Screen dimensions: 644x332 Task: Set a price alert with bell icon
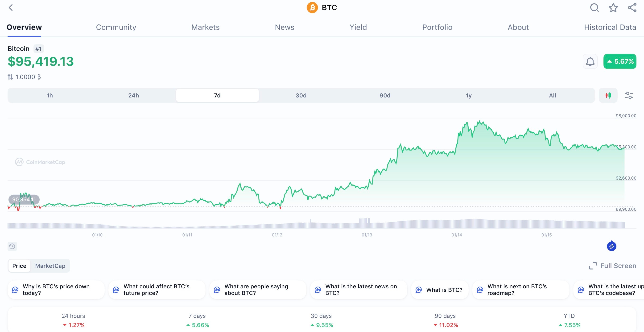[x=590, y=61]
